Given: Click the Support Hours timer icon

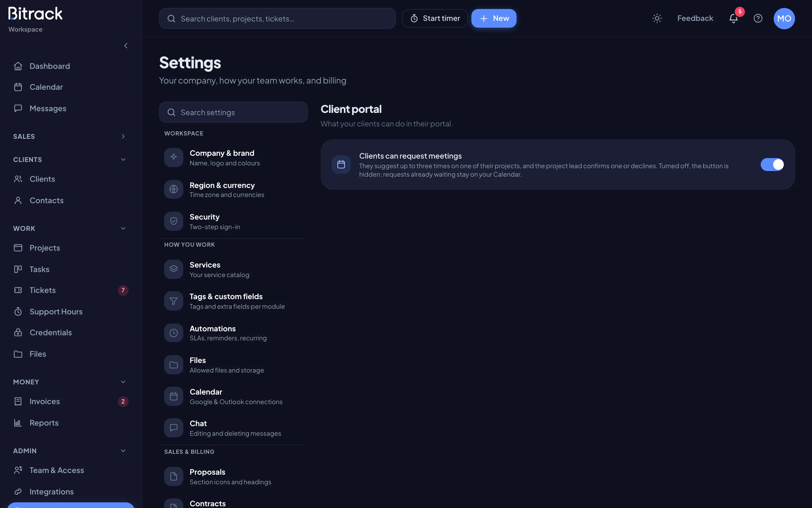Looking at the screenshot, I should (18, 312).
